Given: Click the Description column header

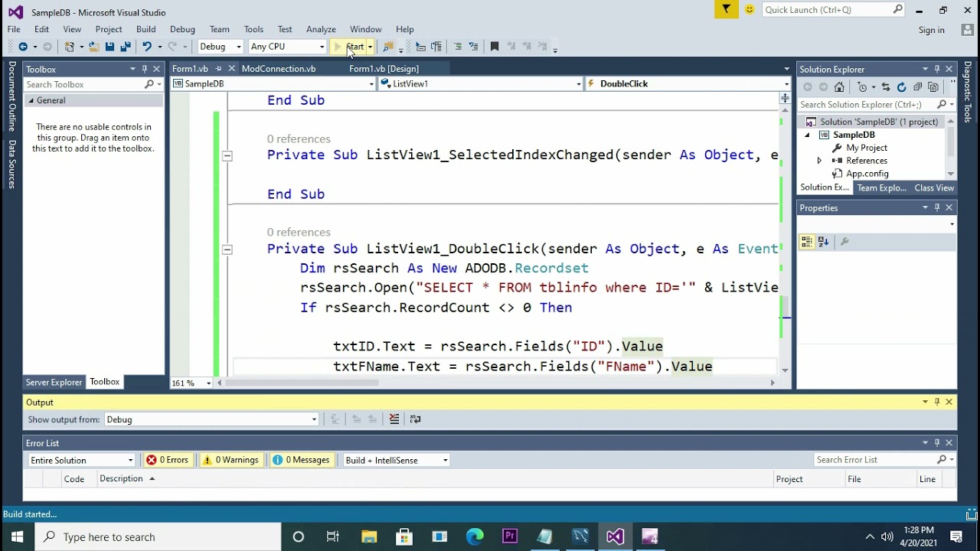Looking at the screenshot, I should coord(121,478).
